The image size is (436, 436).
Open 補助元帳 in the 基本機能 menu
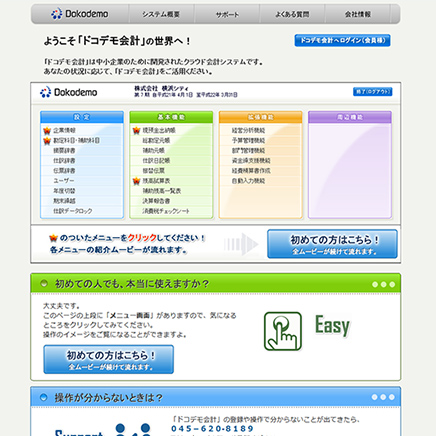coord(153,151)
